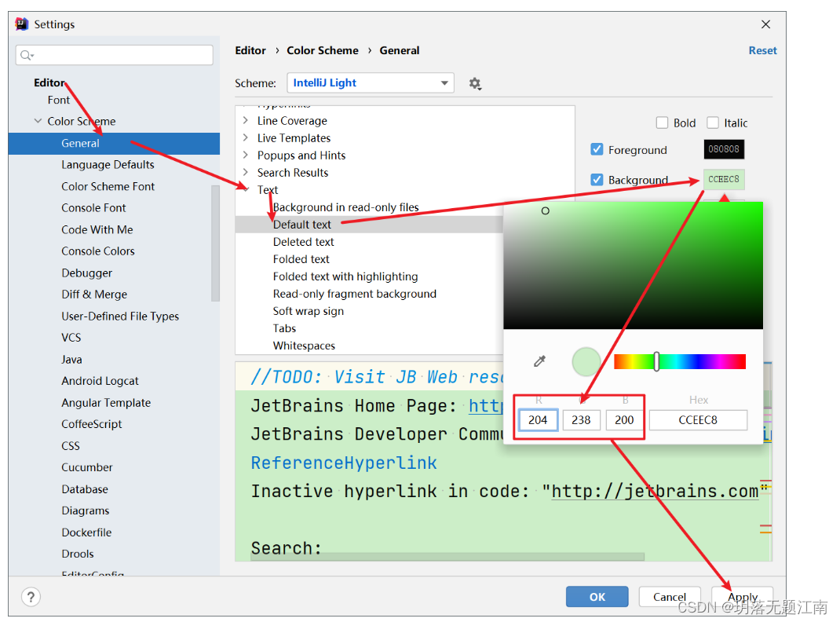
Task: Toggle the Italic checkbox
Action: pos(713,123)
